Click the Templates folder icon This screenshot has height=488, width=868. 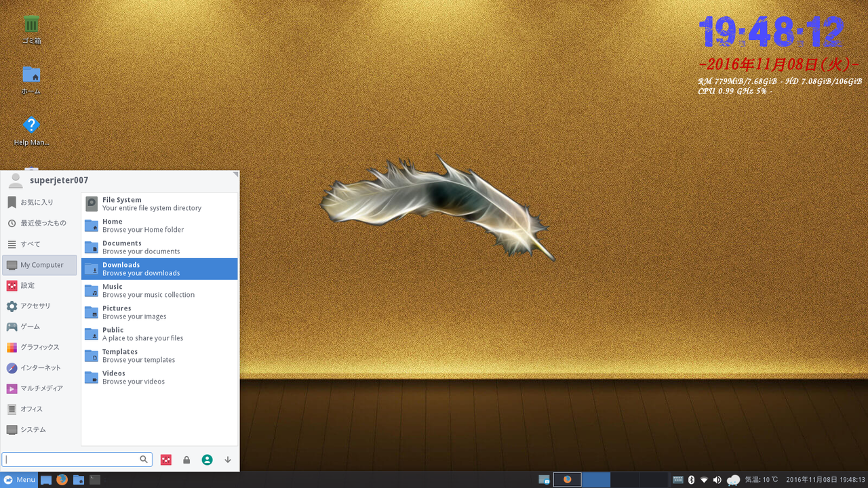92,356
